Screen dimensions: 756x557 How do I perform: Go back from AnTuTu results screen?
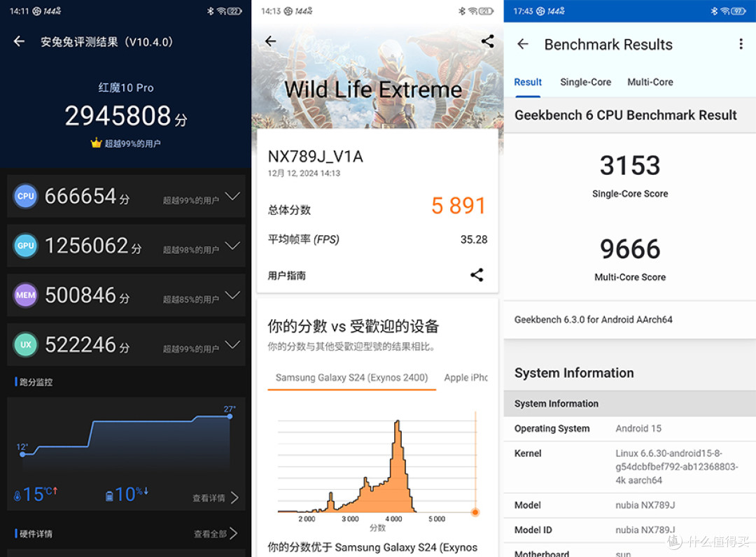pos(20,41)
